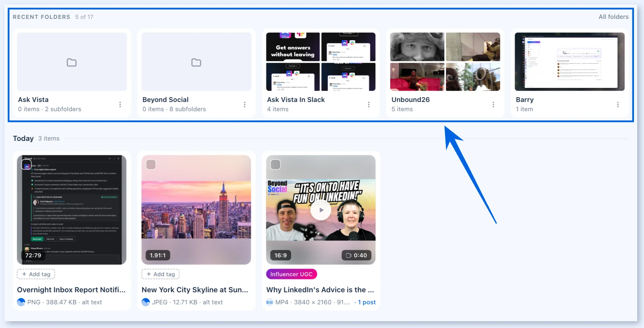Show options for the Ask Vista In Slack folder

[x=369, y=104]
